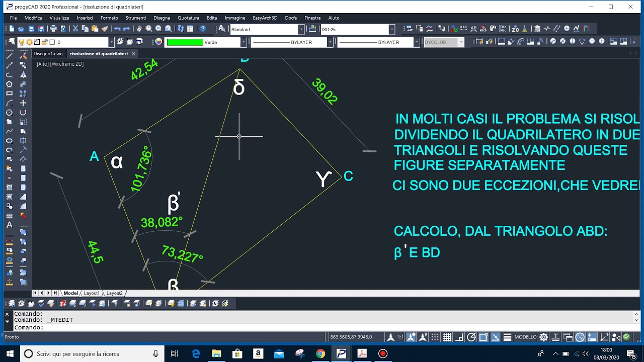The width and height of the screenshot is (644, 362).
Task: Click the green Verde color swatch
Action: tap(185, 42)
